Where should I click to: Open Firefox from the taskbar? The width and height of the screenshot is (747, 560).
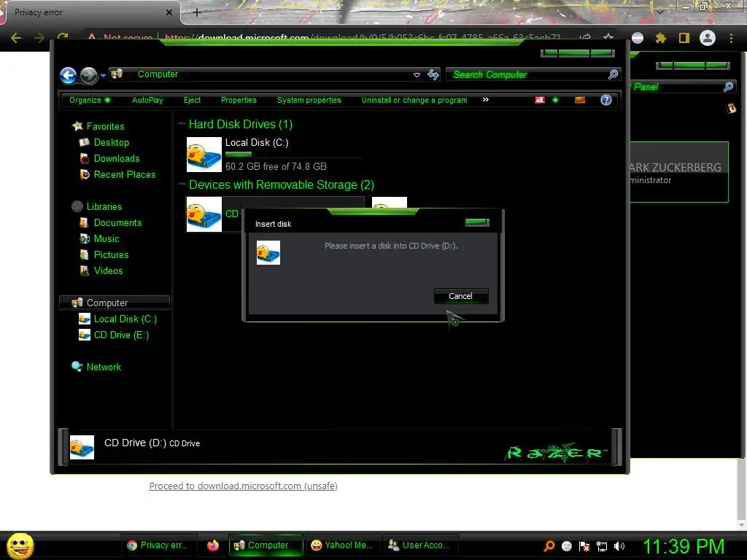213,545
